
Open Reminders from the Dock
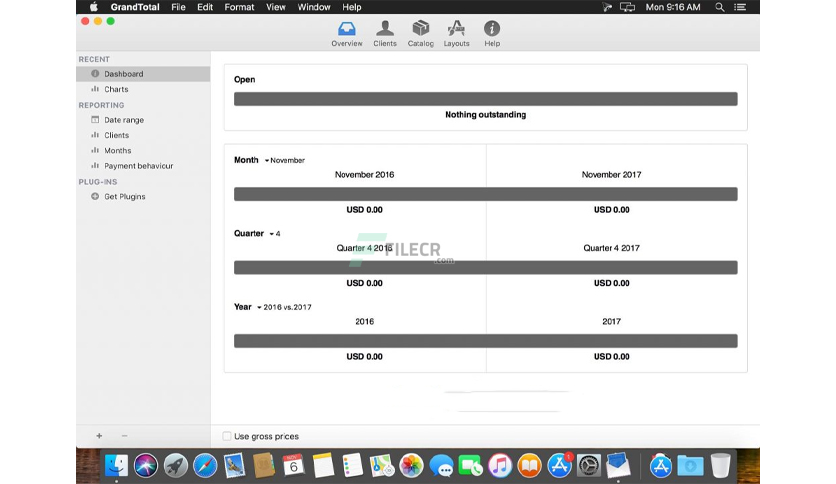pyautogui.click(x=352, y=466)
